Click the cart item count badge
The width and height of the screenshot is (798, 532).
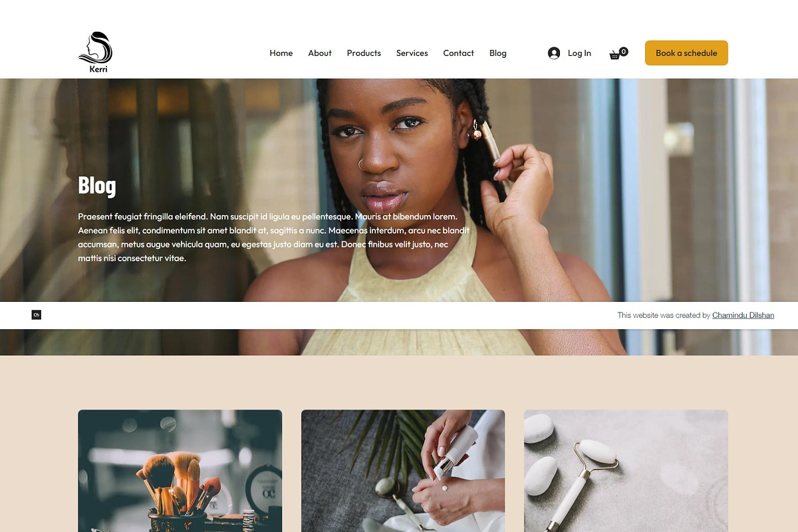point(624,51)
